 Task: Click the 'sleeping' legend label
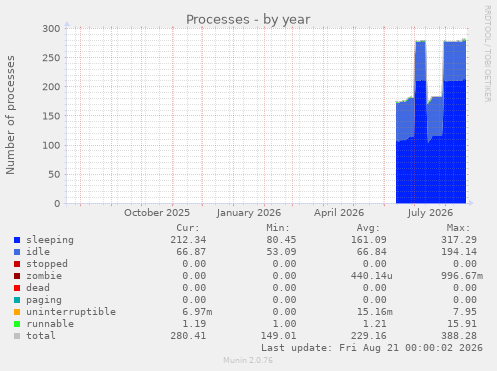50,240
